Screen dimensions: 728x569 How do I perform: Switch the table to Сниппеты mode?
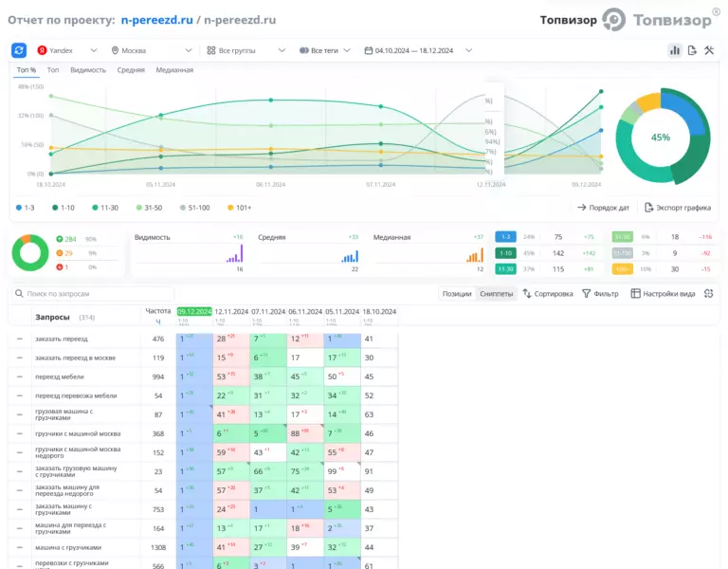coord(497,294)
